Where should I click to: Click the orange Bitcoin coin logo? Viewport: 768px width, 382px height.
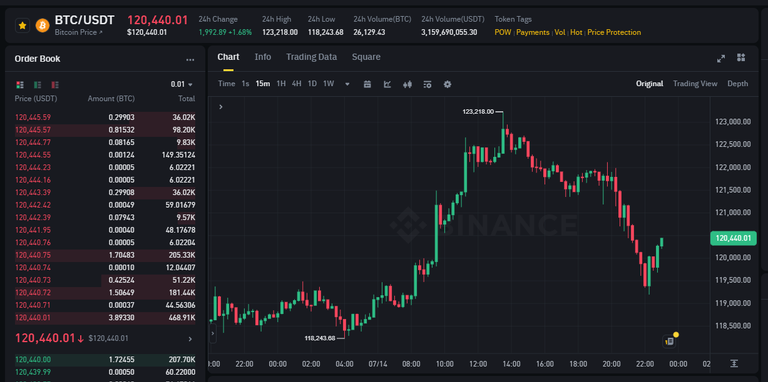(43, 25)
